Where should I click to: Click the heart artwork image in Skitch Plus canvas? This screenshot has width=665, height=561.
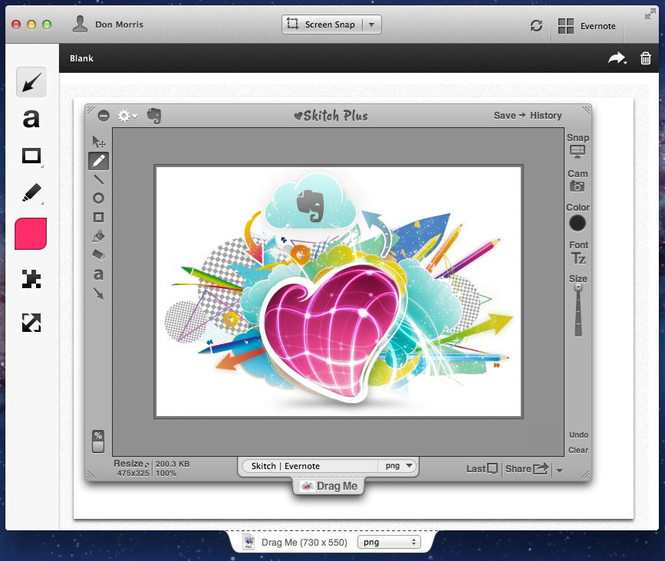[x=338, y=292]
